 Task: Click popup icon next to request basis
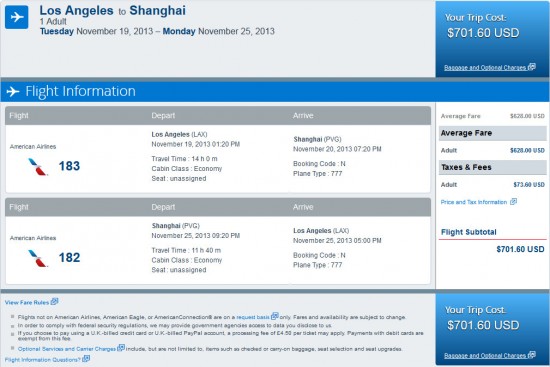point(275,316)
